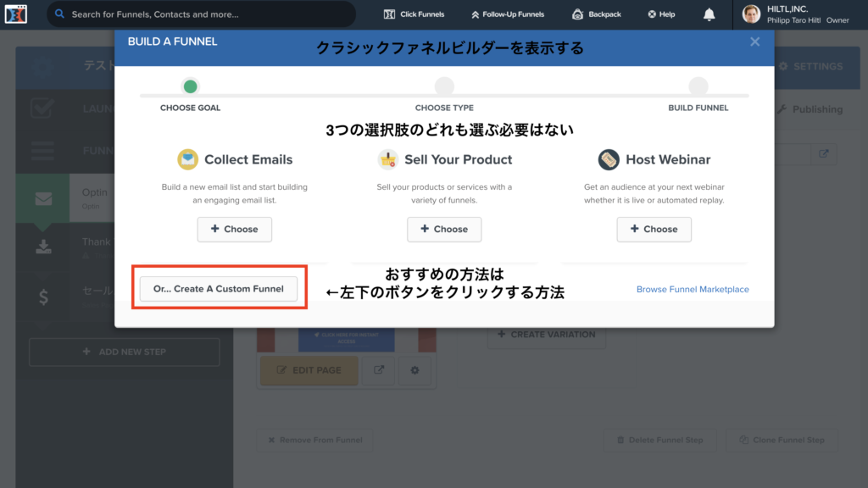Screen dimensions: 868x488
Task: Open funnel Settings in the background page
Action: point(811,66)
